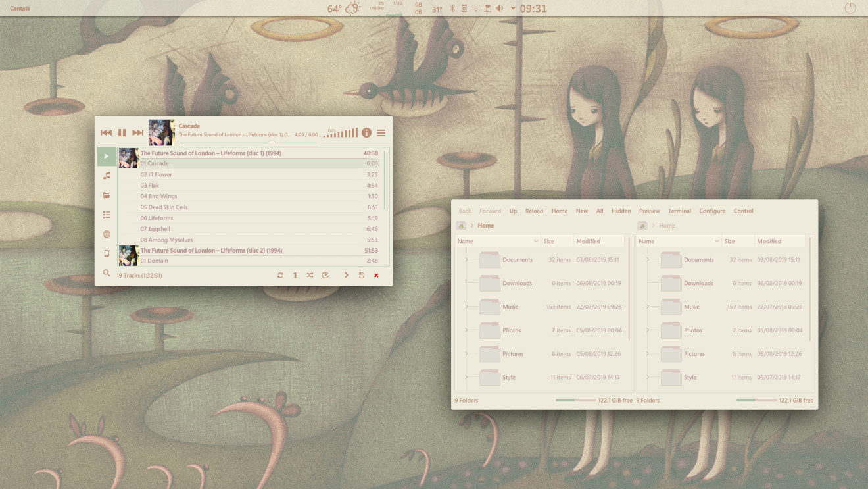Sort right pane by Name column

click(x=679, y=241)
